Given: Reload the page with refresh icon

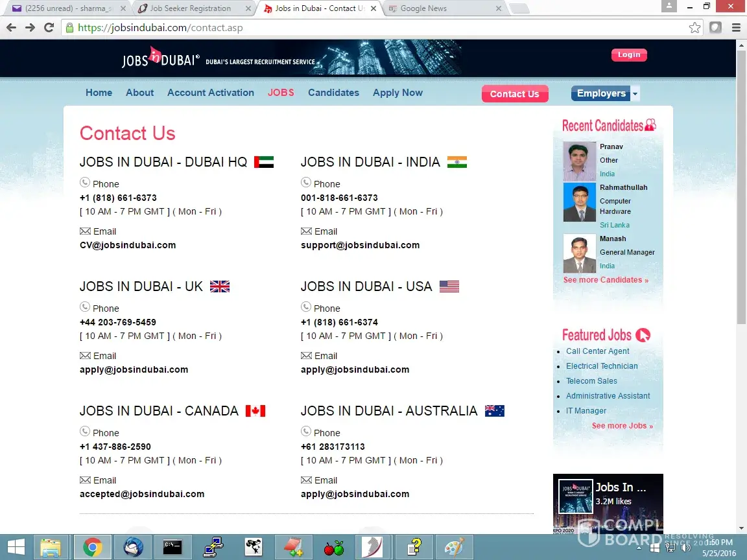Looking at the screenshot, I should pyautogui.click(x=49, y=28).
